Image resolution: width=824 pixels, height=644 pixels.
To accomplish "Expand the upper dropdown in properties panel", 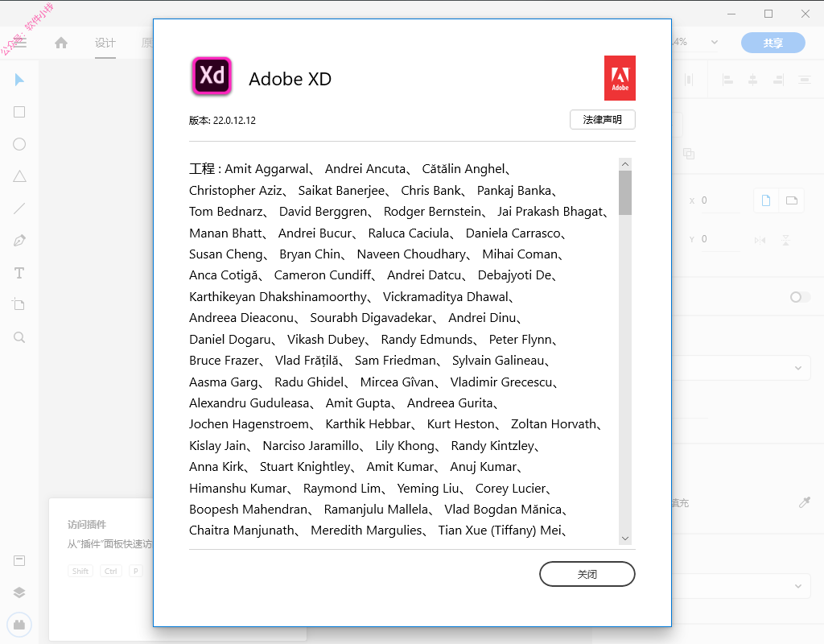I will pos(798,368).
